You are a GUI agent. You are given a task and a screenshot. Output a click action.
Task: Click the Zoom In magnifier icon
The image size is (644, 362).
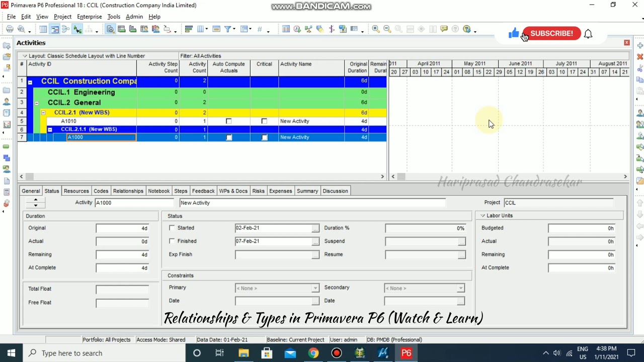tap(376, 29)
